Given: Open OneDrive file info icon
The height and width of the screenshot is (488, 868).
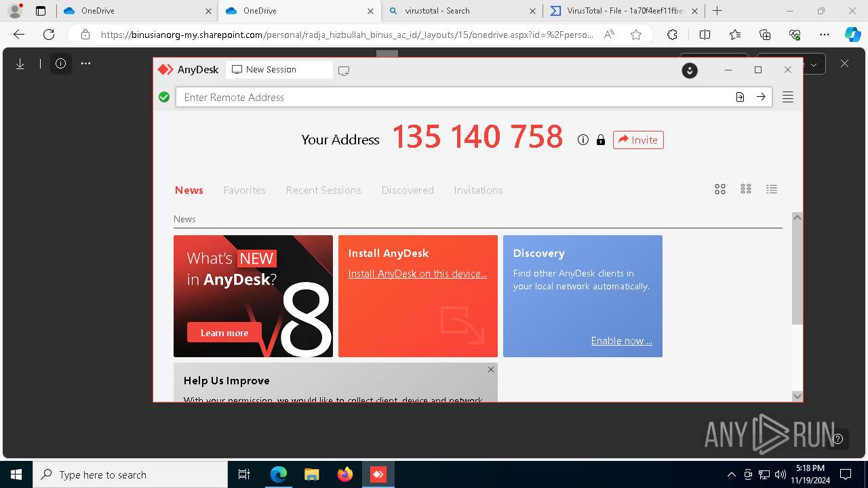Looking at the screenshot, I should point(60,64).
